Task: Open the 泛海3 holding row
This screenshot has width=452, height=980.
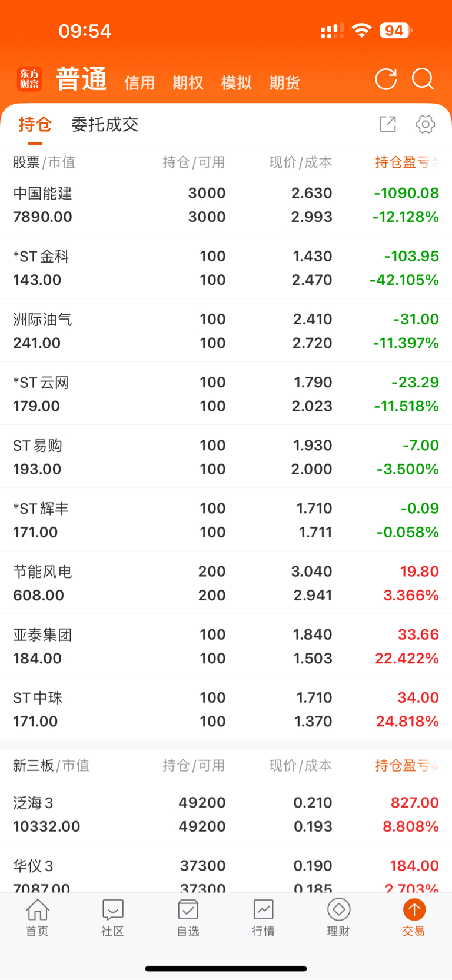Action: tap(226, 814)
